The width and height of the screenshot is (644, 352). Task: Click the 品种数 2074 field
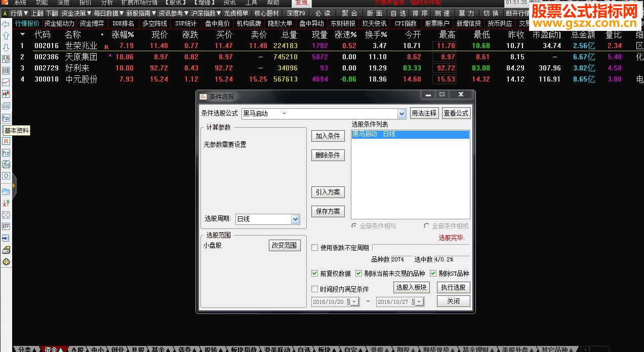(x=401, y=259)
